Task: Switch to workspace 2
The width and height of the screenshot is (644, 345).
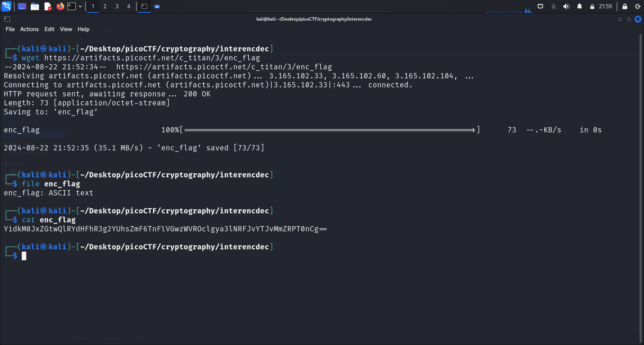Action: [105, 6]
